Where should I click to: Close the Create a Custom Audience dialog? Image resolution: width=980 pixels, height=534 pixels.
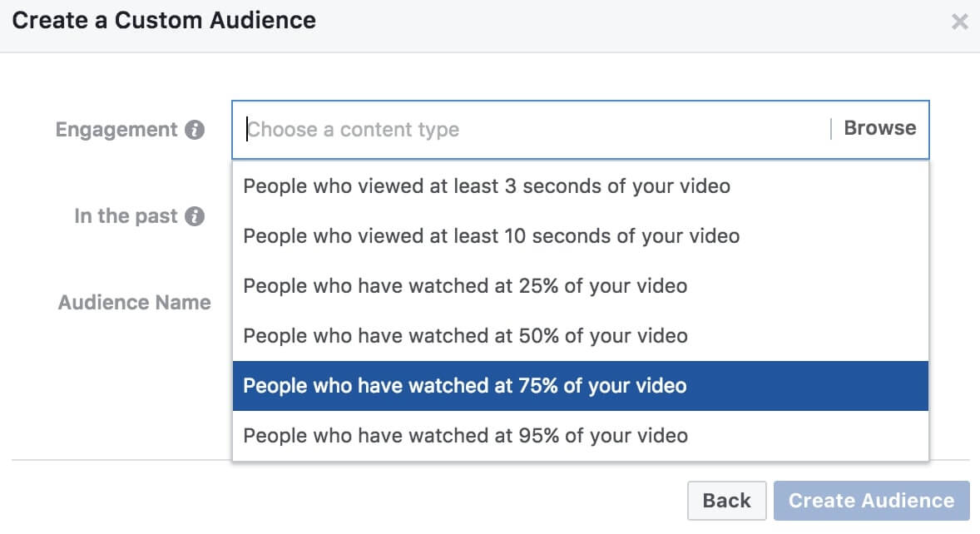tap(959, 22)
